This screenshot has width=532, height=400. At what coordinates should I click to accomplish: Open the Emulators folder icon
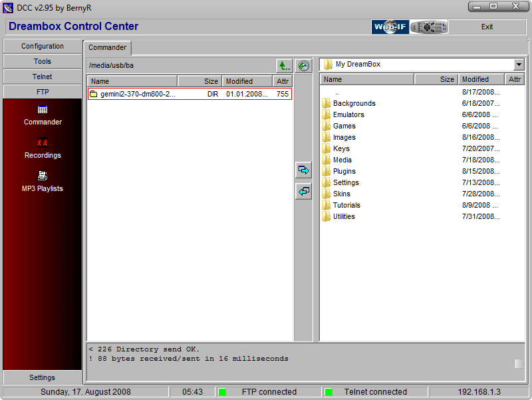327,114
